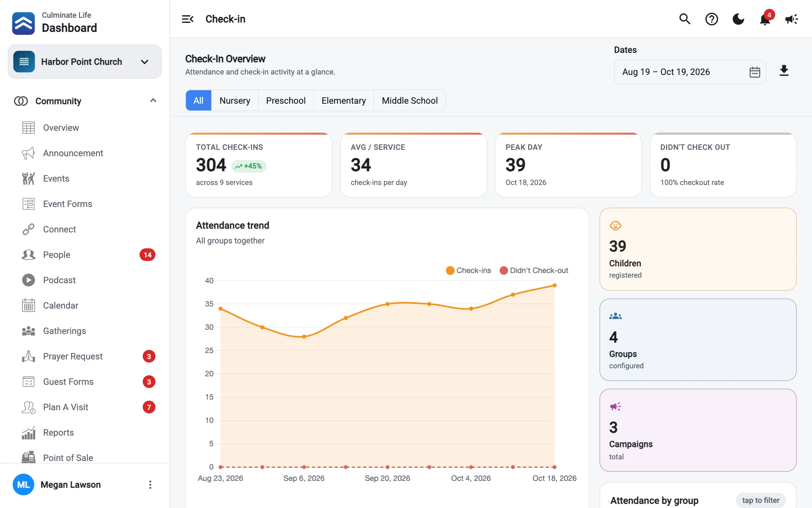Select the Middle School tab
Viewport: 812px width, 508px height.
(409, 101)
